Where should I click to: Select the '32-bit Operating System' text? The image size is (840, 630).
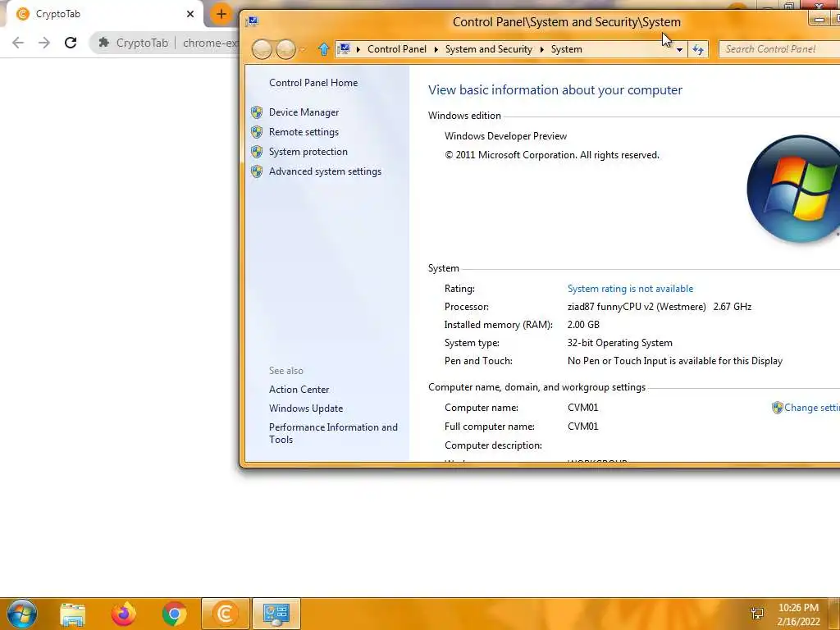point(620,343)
